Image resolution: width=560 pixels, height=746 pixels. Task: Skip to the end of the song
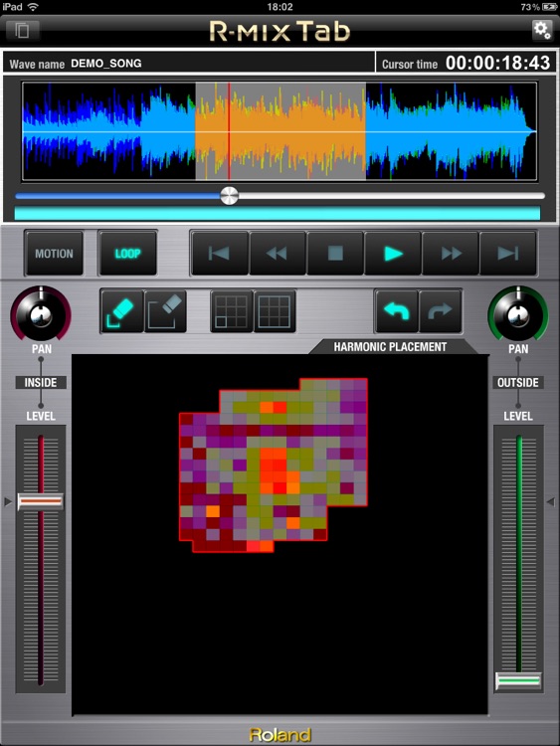pos(507,254)
